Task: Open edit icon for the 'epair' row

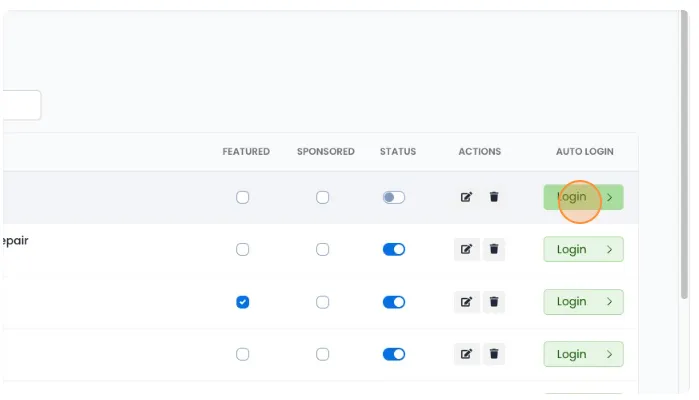Action: pyautogui.click(x=467, y=249)
